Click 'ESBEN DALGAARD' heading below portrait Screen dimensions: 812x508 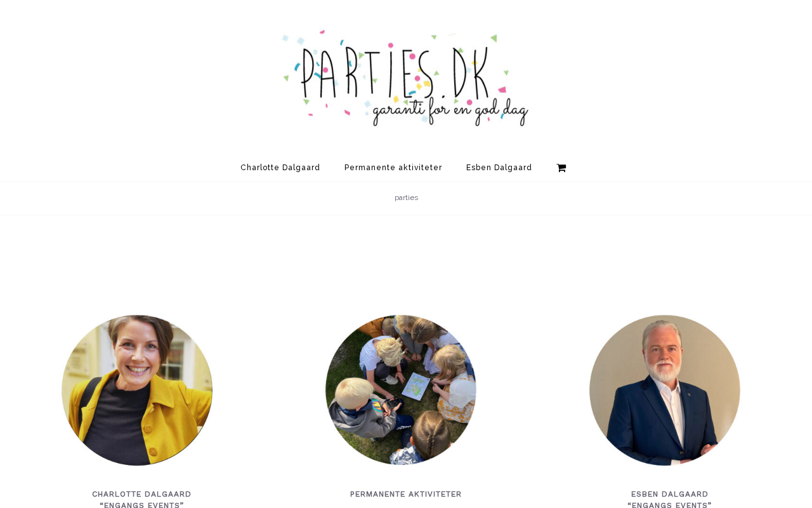coord(670,494)
